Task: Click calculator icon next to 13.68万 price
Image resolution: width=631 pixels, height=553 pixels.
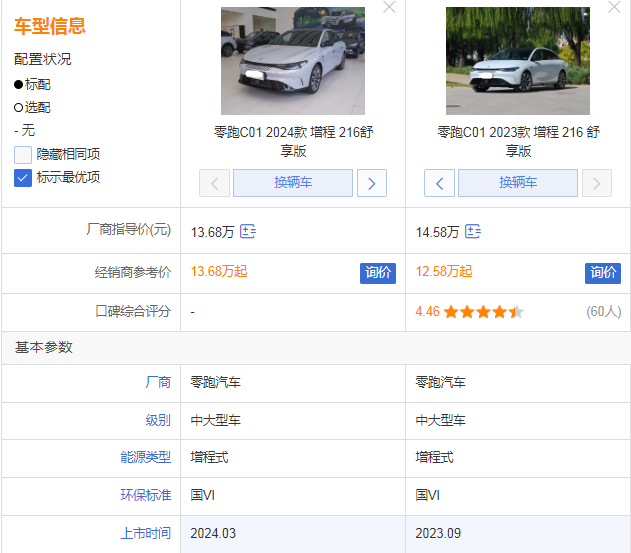Action: coord(248,231)
